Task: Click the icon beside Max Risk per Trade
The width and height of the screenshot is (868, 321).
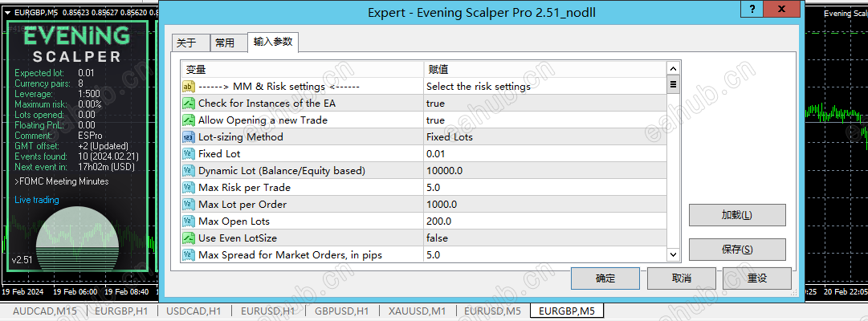Action: pos(189,188)
